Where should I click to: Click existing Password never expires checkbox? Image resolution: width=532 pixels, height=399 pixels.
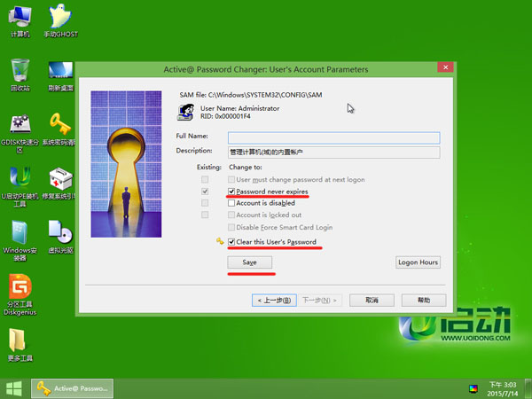205,192
